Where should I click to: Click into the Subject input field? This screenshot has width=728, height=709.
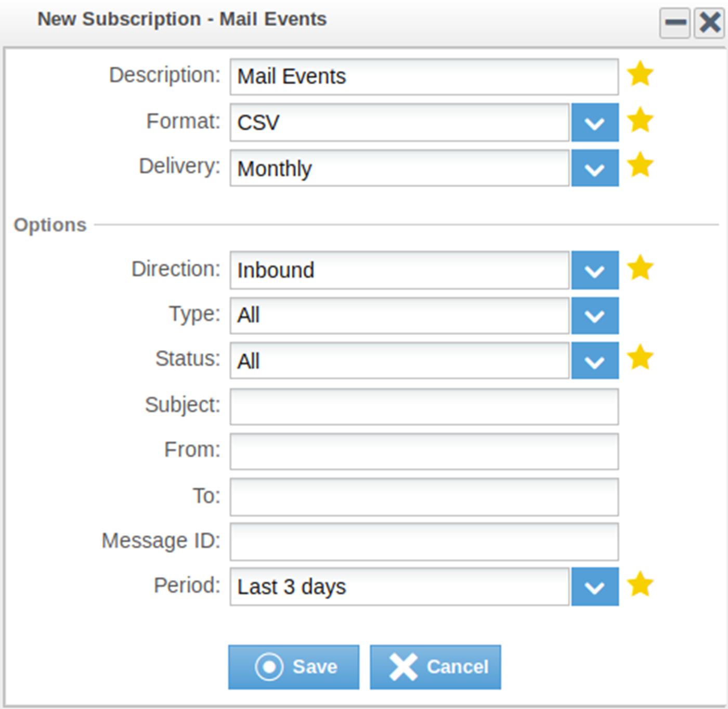pyautogui.click(x=424, y=407)
